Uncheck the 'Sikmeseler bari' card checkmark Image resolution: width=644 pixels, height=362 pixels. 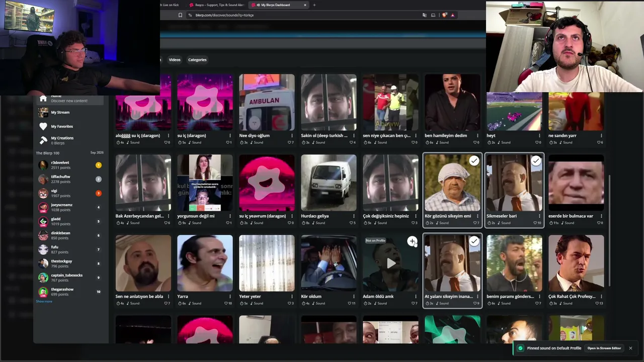tap(536, 161)
